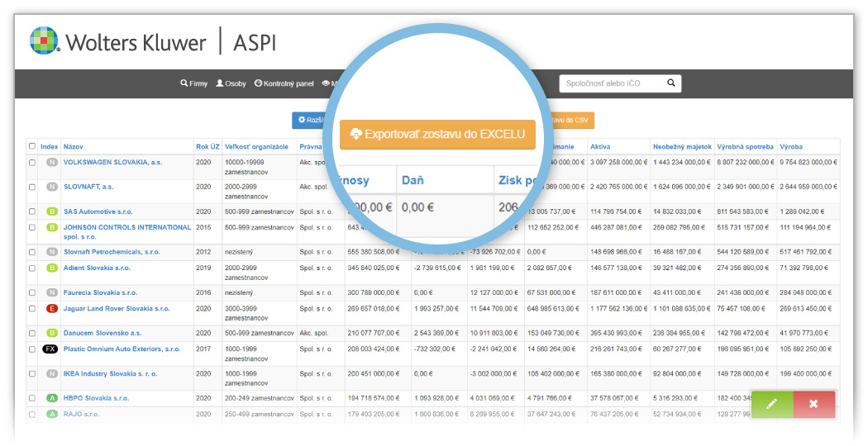Click the search magnifier icon in search box

(671, 83)
